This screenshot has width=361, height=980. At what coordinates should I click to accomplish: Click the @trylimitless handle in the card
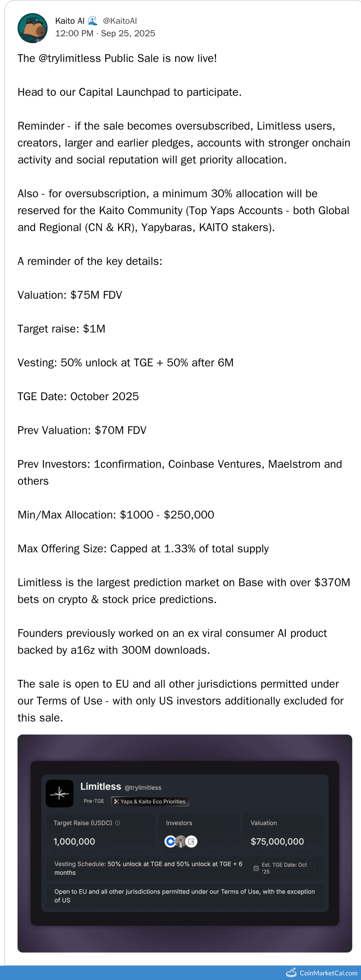coord(143,788)
